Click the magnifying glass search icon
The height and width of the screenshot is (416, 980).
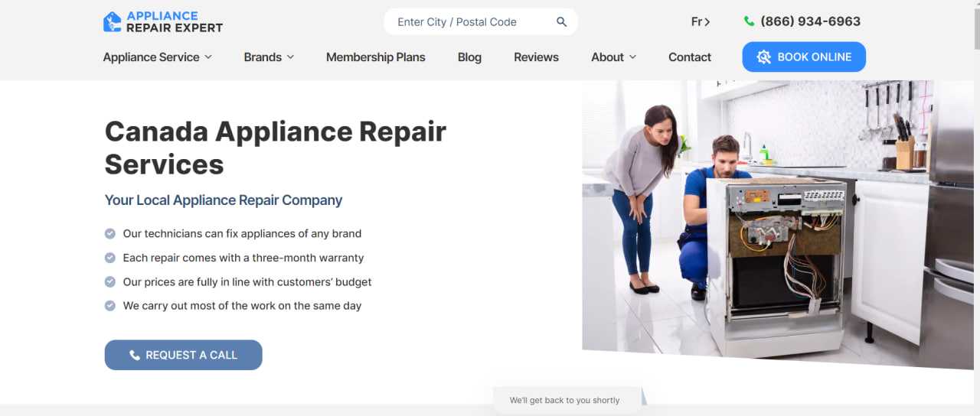[561, 22]
